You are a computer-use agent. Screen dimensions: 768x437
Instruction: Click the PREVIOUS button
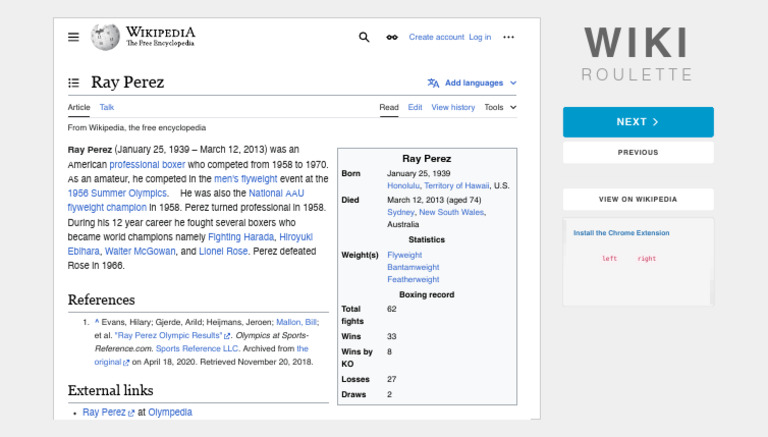pos(638,152)
